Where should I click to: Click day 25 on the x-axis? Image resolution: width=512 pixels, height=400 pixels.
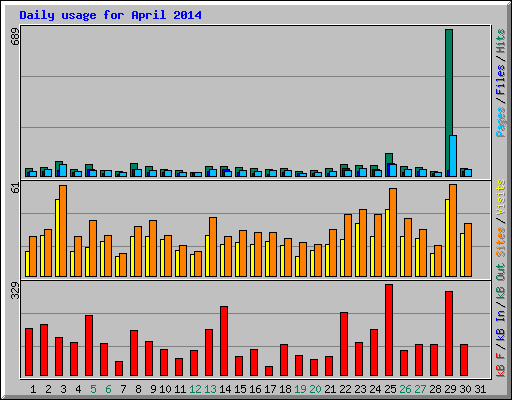tap(390, 389)
